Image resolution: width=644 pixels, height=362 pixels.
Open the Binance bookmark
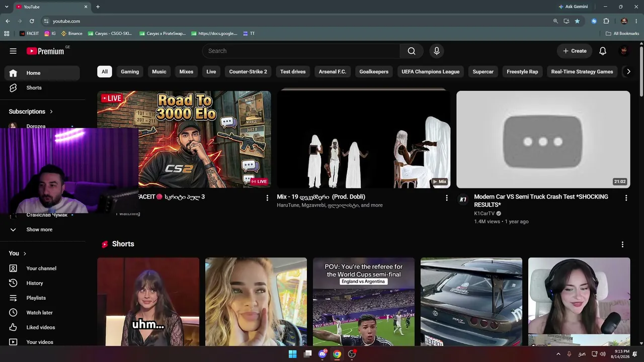point(71,34)
